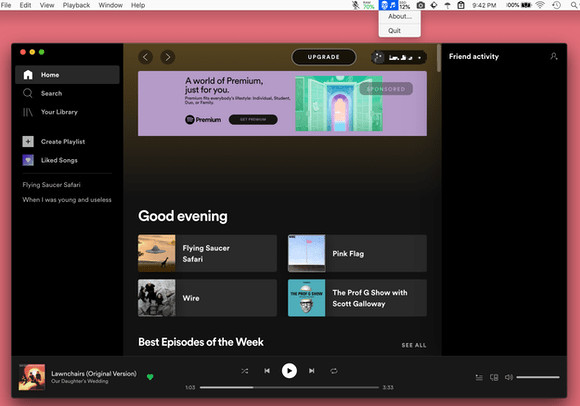Open the Help menu
The height and width of the screenshot is (406, 580).
138,5
